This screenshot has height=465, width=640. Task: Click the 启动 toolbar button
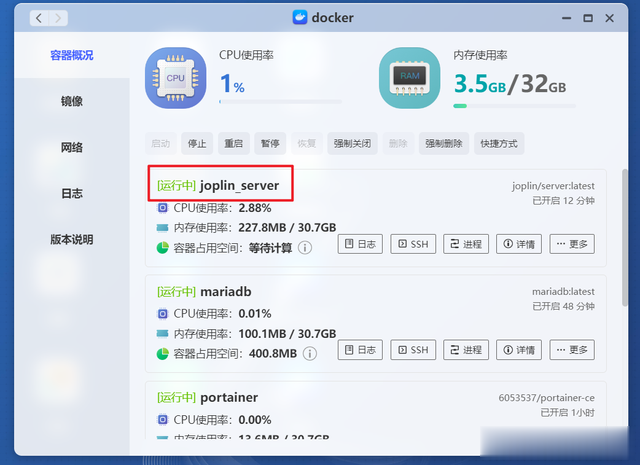[x=160, y=143]
